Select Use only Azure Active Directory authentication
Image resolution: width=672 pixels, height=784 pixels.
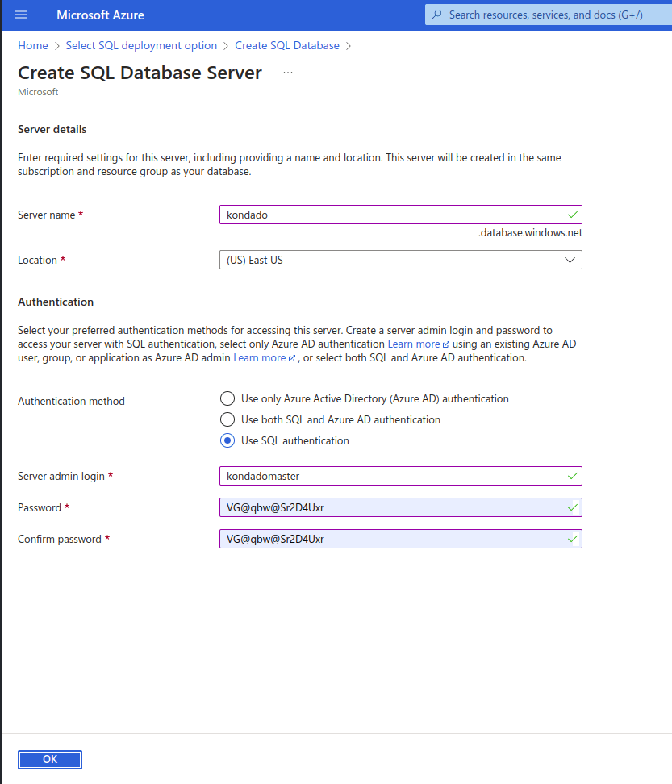[228, 398]
